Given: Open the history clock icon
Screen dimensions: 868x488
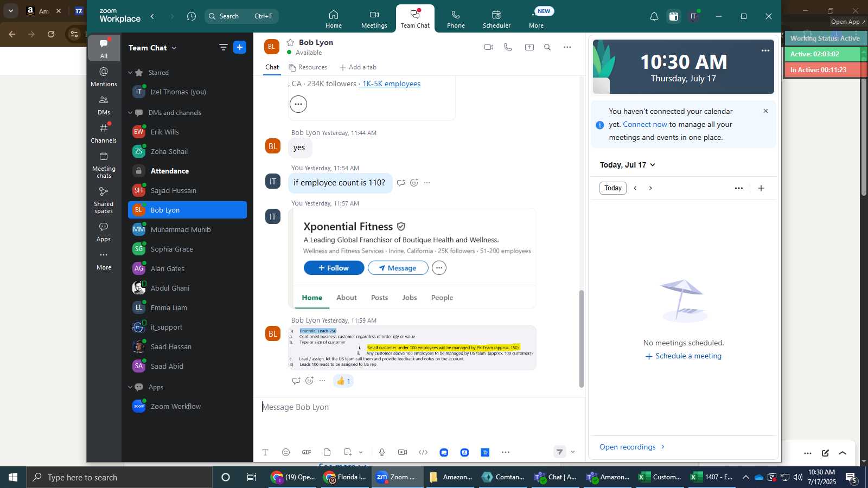Looking at the screenshot, I should point(192,16).
